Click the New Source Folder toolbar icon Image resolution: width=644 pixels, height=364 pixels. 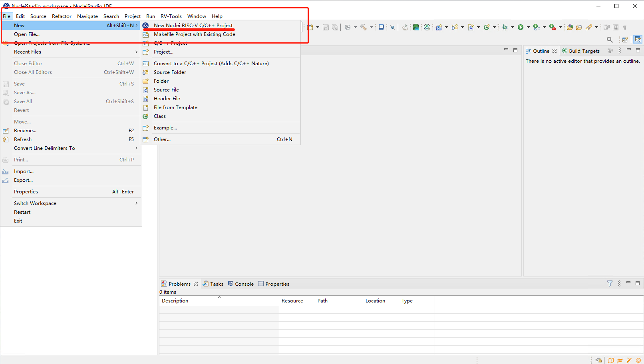(455, 27)
